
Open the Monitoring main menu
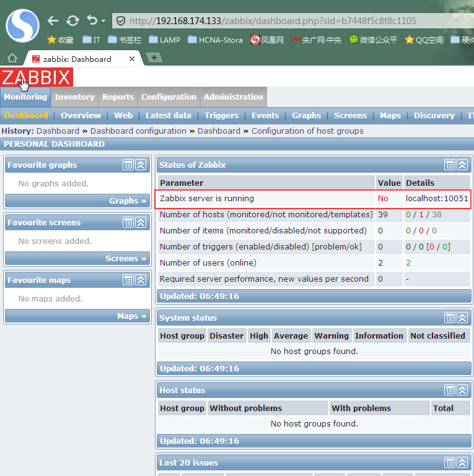[25, 97]
